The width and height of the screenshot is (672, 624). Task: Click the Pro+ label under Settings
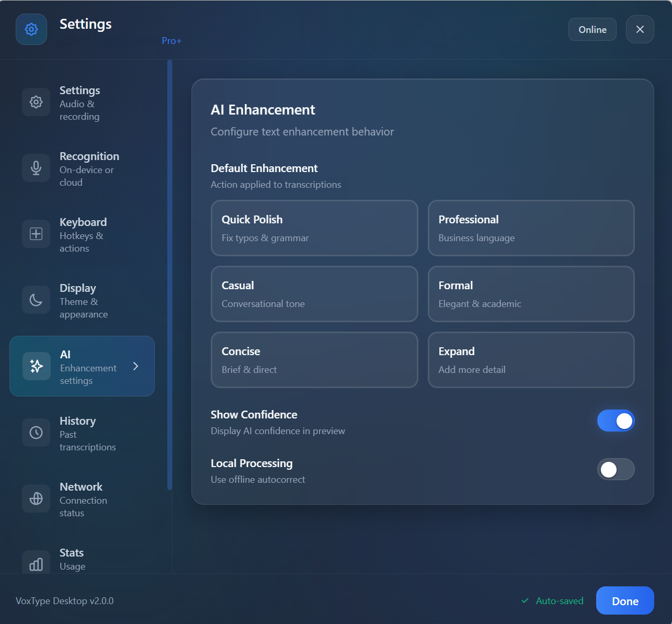pyautogui.click(x=172, y=40)
